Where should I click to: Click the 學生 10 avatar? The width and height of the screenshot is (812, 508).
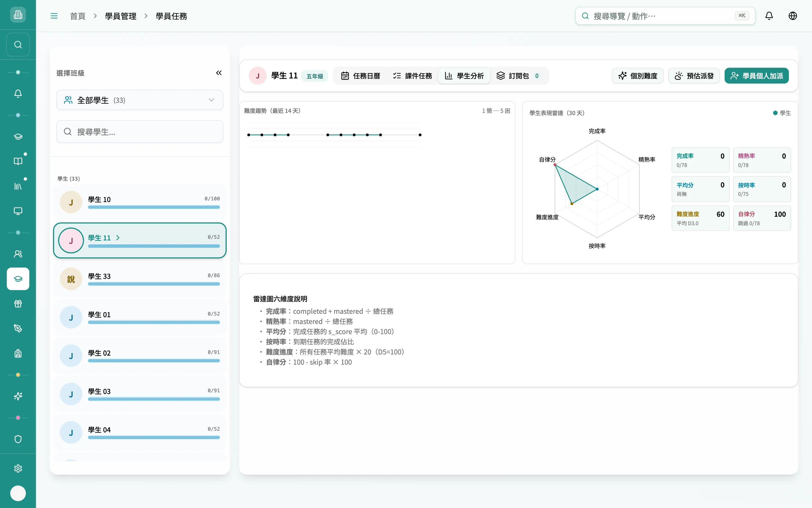click(x=71, y=202)
